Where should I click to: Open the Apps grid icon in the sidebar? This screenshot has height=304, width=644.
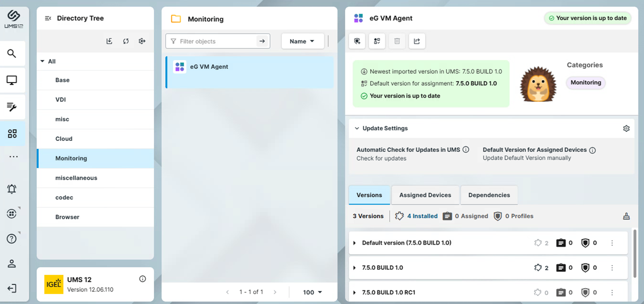tap(12, 133)
